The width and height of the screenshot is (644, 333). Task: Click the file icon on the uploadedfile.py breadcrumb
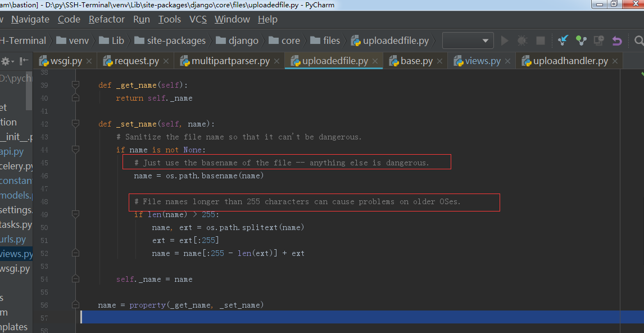click(x=356, y=40)
